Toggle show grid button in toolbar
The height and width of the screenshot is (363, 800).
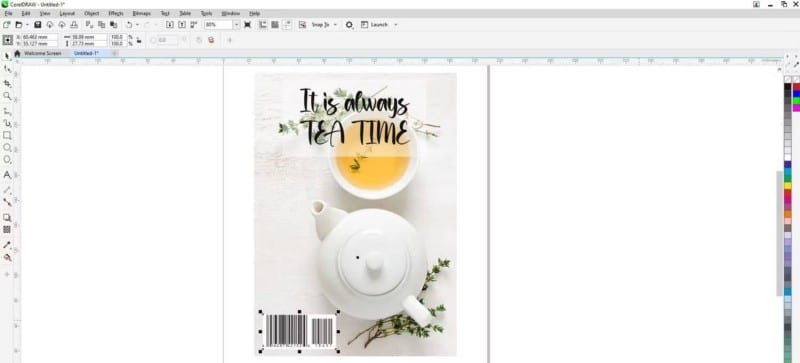[x=275, y=25]
